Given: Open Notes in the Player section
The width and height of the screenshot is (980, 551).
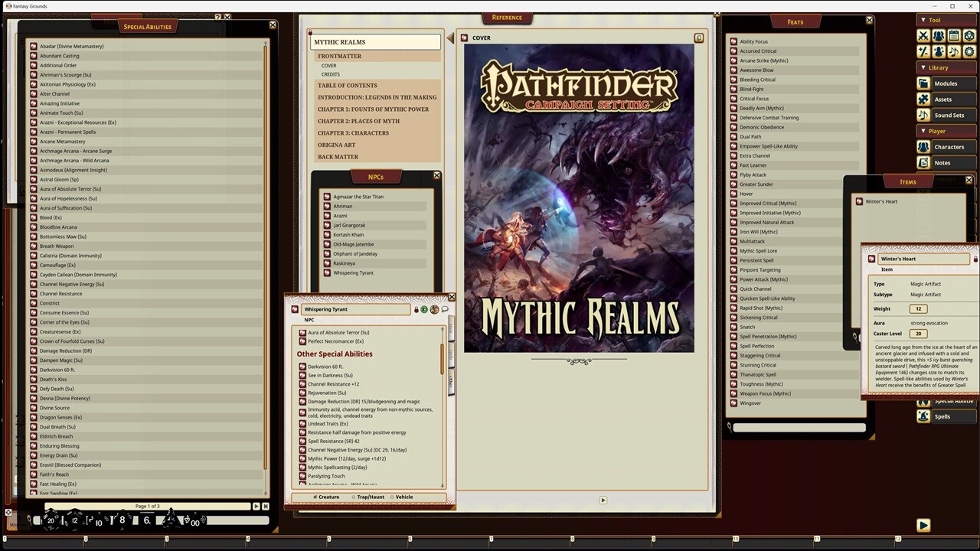Looking at the screenshot, I should point(942,162).
